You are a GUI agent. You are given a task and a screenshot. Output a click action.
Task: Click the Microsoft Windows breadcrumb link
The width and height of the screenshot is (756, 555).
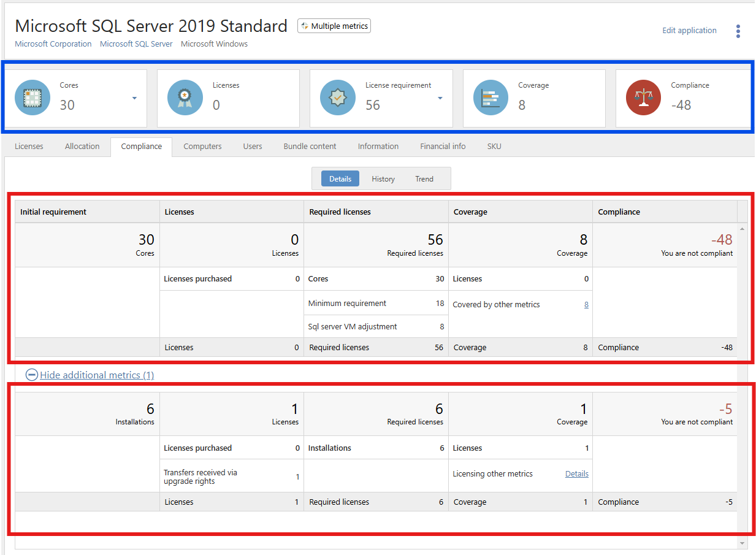(x=215, y=44)
